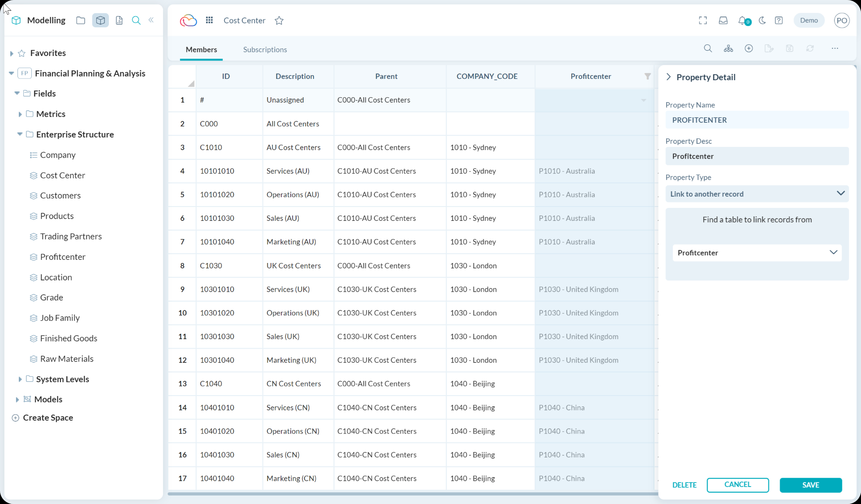The width and height of the screenshot is (861, 504).
Task: Collapse the Modelling sidebar with double chevron
Action: [151, 20]
